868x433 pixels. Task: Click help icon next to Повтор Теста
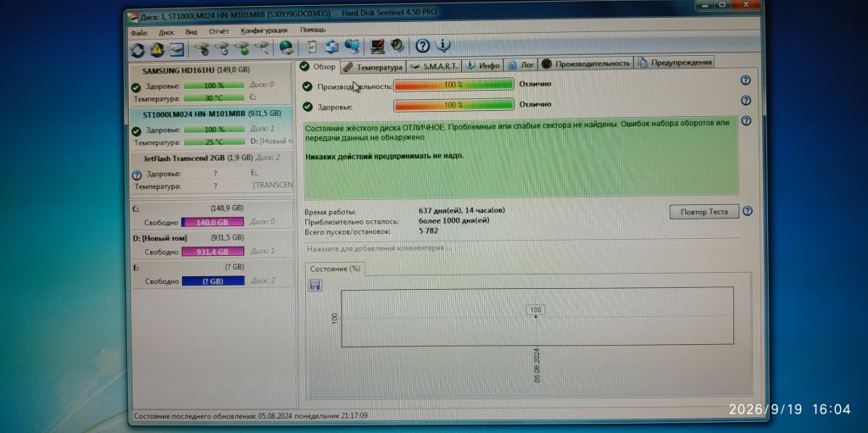(x=748, y=211)
